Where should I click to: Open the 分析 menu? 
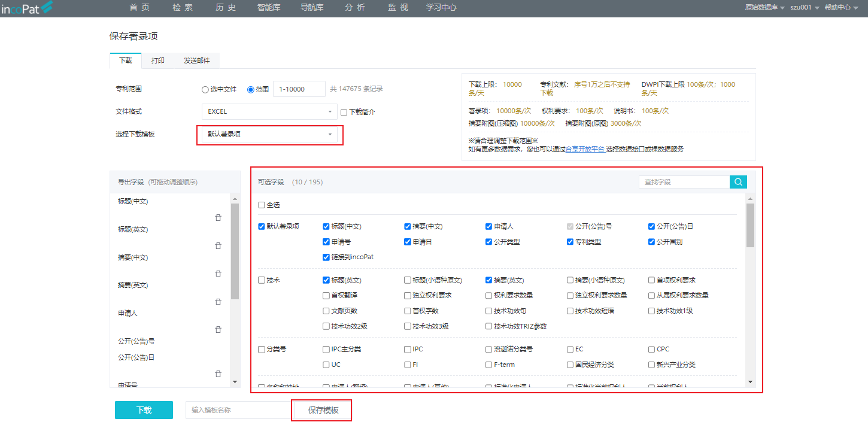(x=355, y=8)
